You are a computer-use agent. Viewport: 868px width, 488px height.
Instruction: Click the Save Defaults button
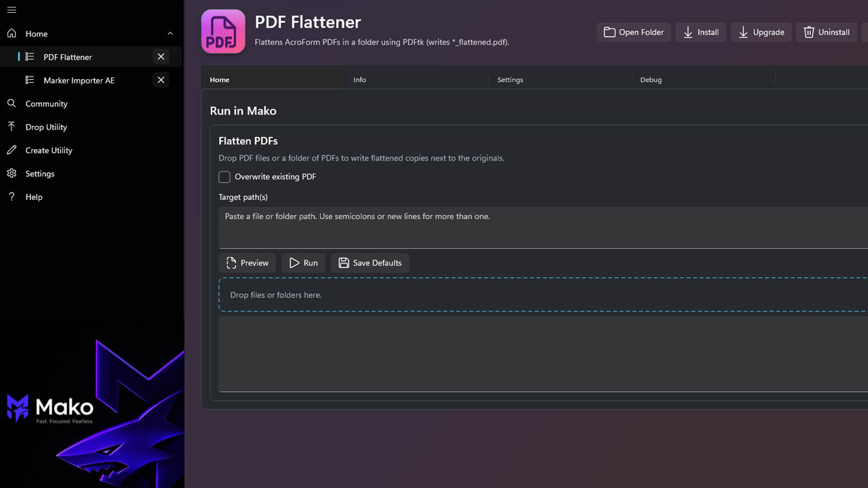pos(370,263)
